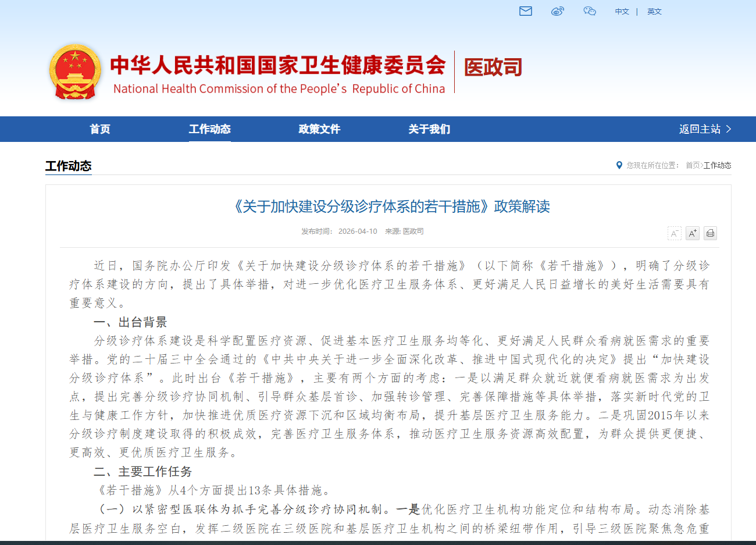The height and width of the screenshot is (545, 756).
Task: Open the email envelope icon
Action: [526, 11]
